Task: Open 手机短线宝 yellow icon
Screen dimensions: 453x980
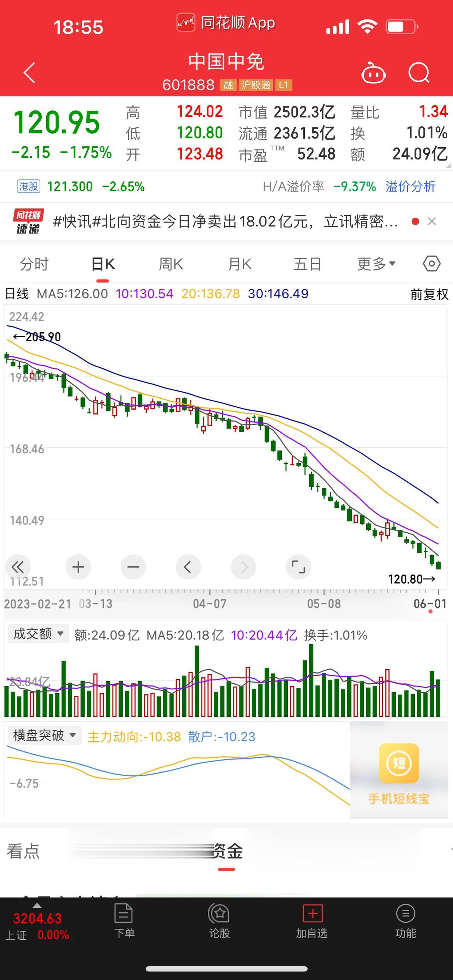Action: point(398,763)
